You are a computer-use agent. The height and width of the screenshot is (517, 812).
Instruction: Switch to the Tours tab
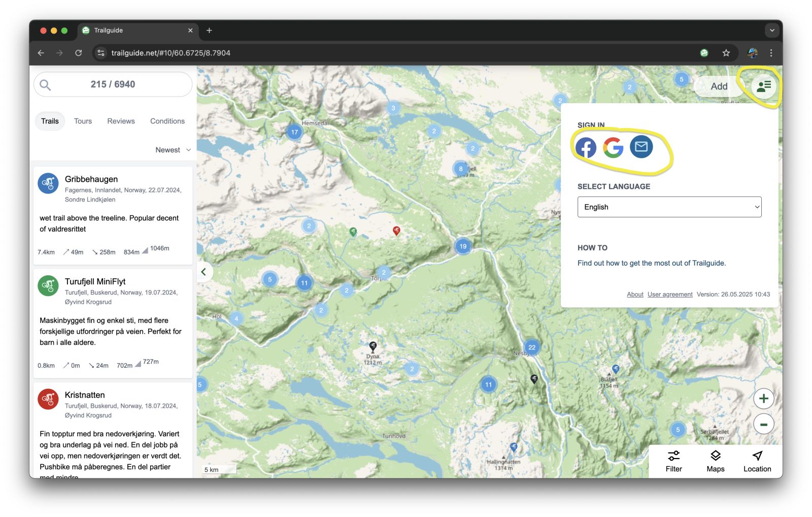[83, 121]
